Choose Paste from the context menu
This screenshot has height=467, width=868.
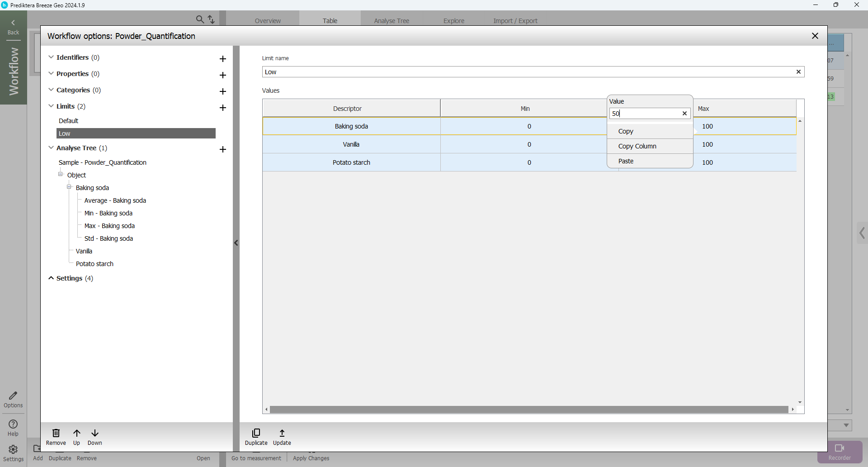[626, 161]
